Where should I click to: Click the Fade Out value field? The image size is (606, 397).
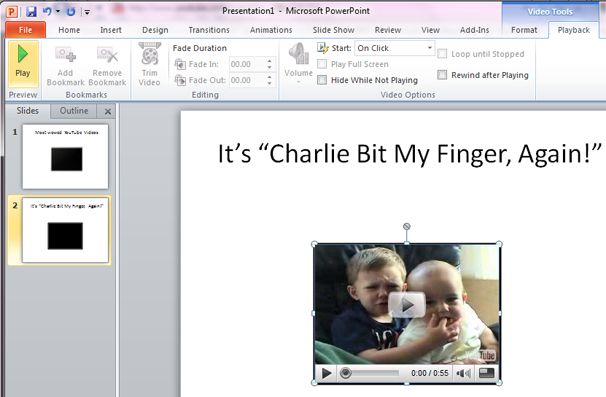point(248,80)
